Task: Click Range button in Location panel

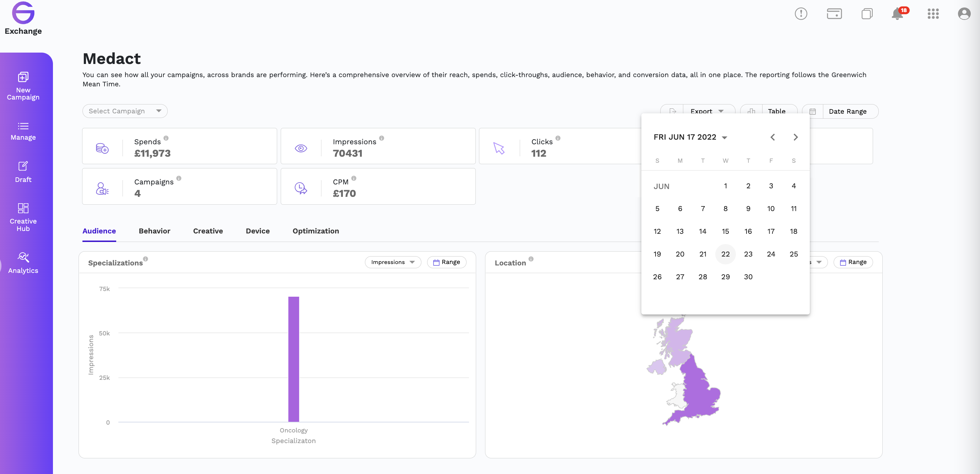Action: (853, 262)
